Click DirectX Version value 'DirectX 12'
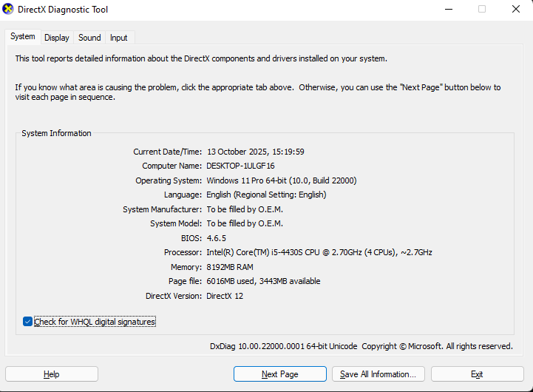 tap(225, 296)
